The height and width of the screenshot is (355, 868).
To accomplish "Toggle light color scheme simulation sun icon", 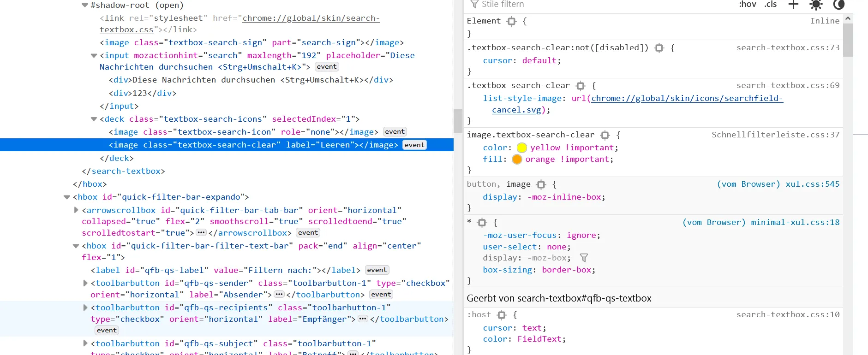I will [x=816, y=5].
